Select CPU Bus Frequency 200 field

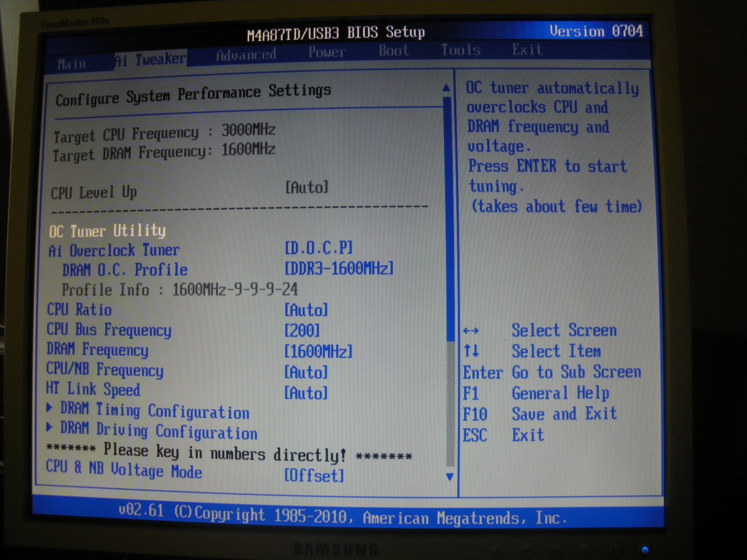pos(302,331)
